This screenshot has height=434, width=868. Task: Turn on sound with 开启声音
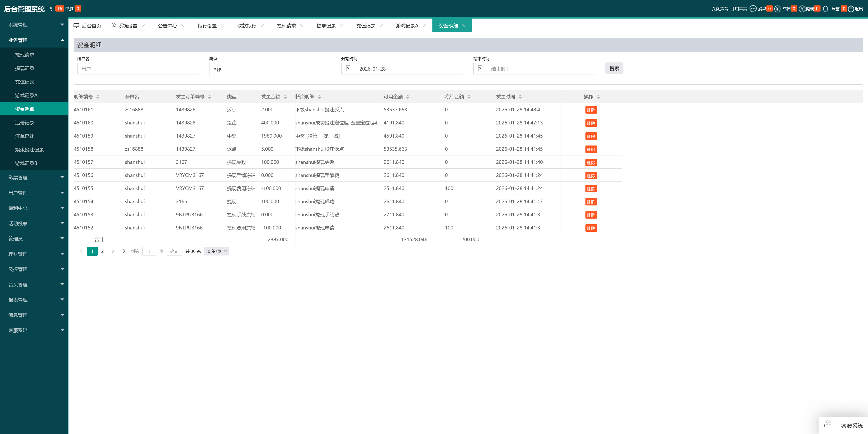[739, 9]
